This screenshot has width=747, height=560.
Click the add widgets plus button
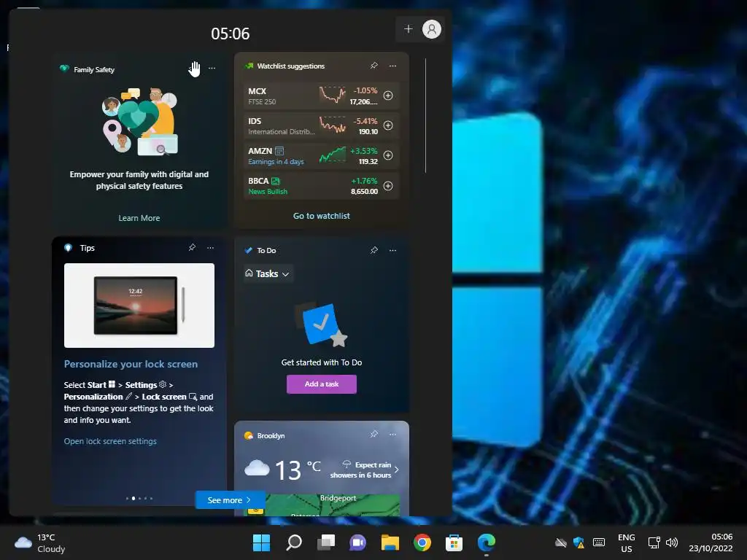[409, 29]
